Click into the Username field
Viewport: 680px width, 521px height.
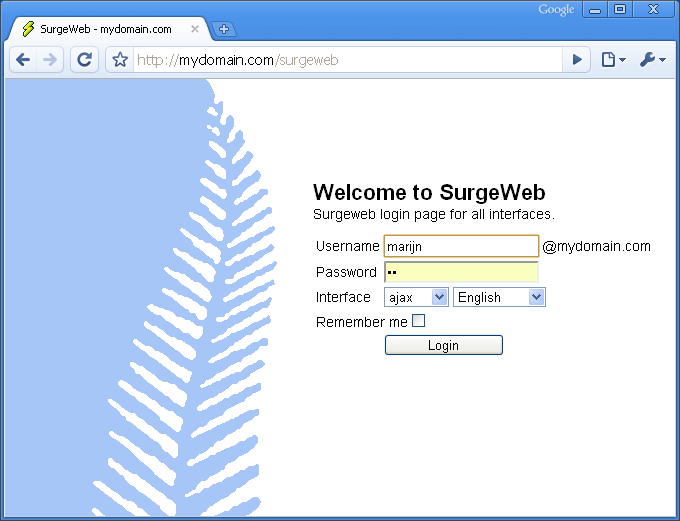coord(461,246)
